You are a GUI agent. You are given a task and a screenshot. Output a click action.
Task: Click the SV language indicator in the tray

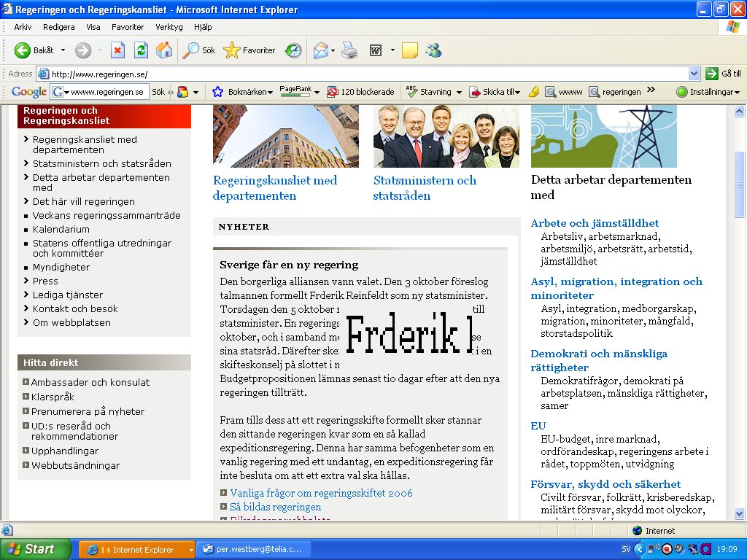coord(626,550)
